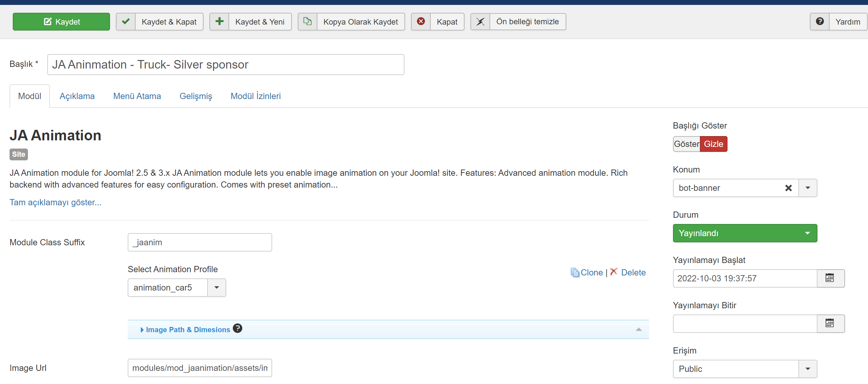This screenshot has height=384, width=868.
Task: Open the Yayınlamayı Başlat calendar picker
Action: coord(830,278)
